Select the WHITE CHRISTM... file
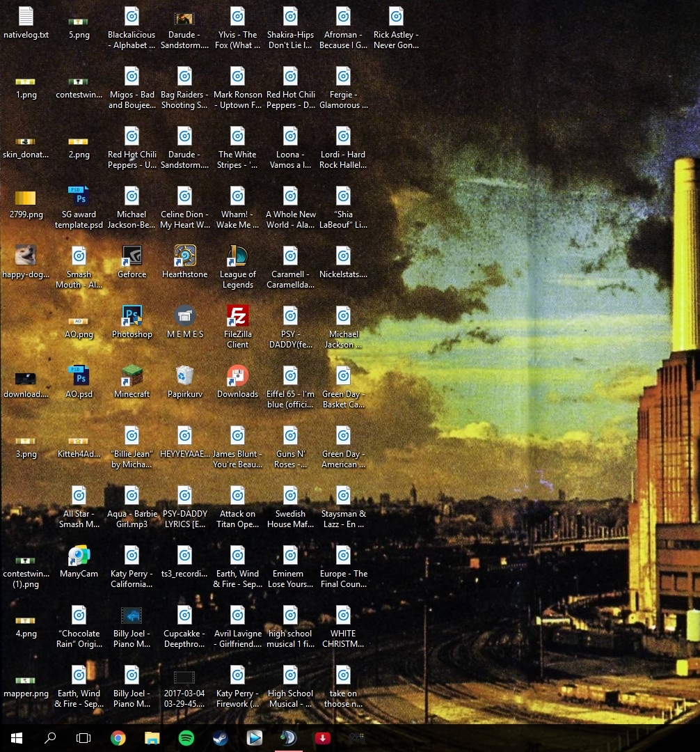 pyautogui.click(x=343, y=627)
